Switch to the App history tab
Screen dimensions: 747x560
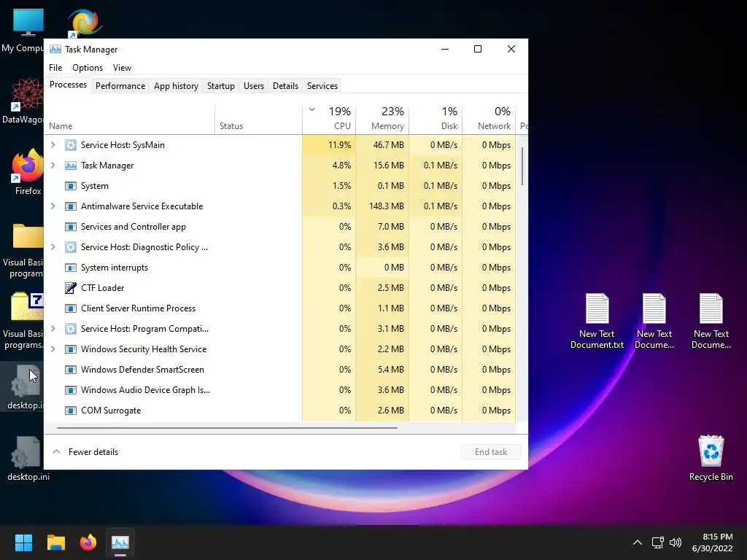point(176,86)
